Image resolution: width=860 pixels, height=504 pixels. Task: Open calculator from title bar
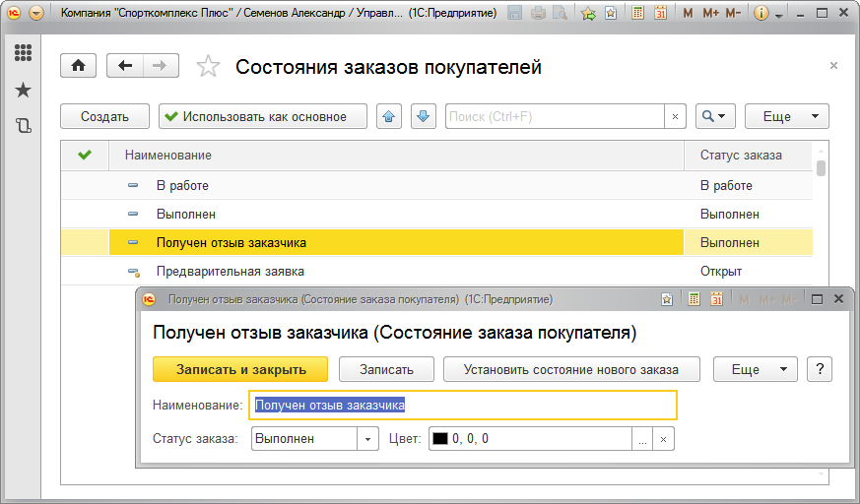(638, 14)
